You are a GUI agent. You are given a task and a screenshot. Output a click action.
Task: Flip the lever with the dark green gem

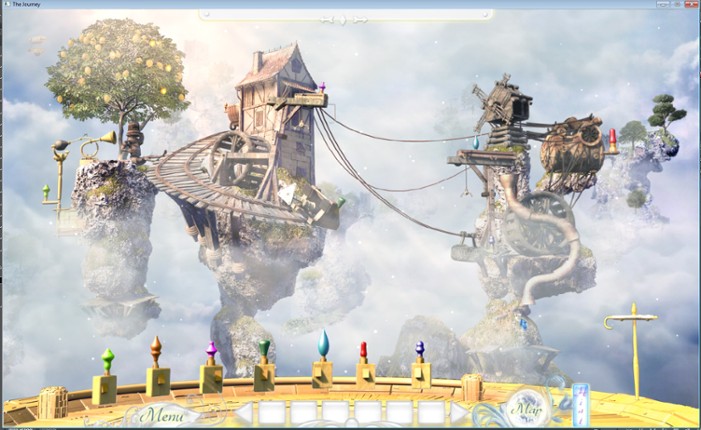pyautogui.click(x=264, y=367)
